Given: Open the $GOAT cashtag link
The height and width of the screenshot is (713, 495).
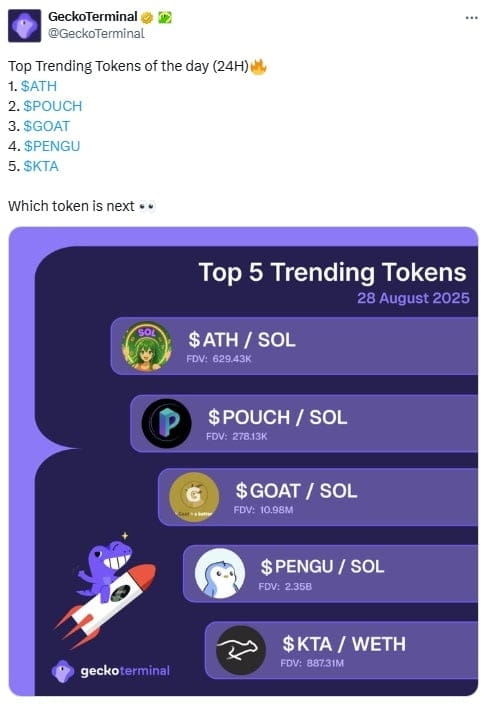Looking at the screenshot, I should (47, 126).
